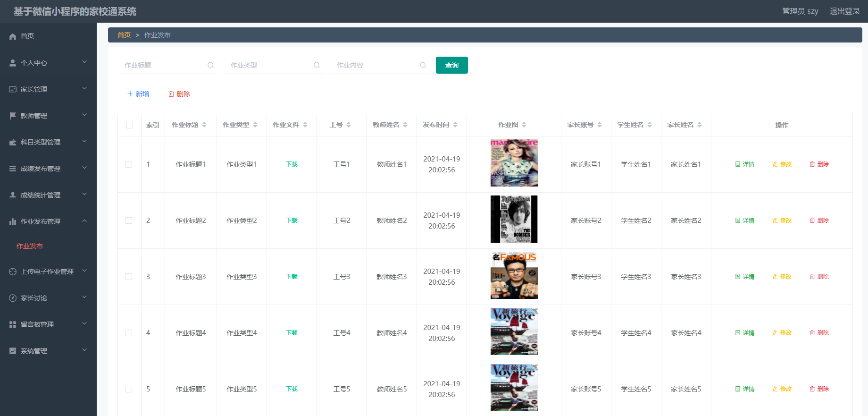Click search icon in 作业内容 field
The image size is (868, 416).
click(x=423, y=65)
